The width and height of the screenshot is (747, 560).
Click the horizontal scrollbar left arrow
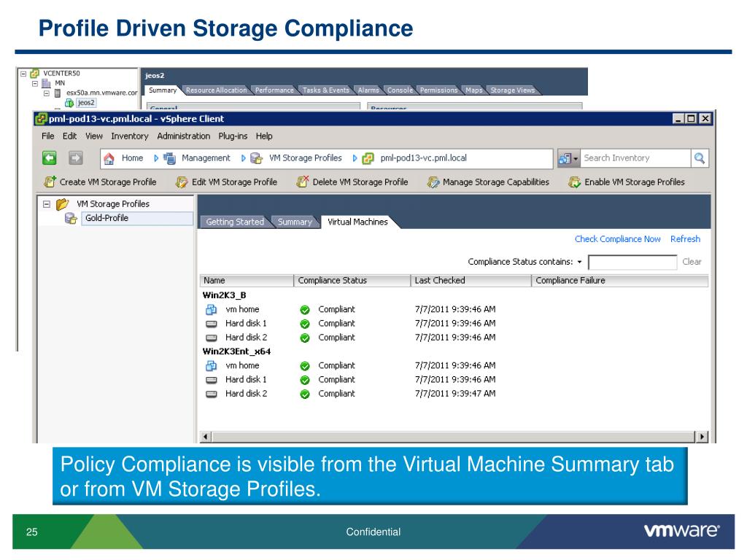pos(206,436)
